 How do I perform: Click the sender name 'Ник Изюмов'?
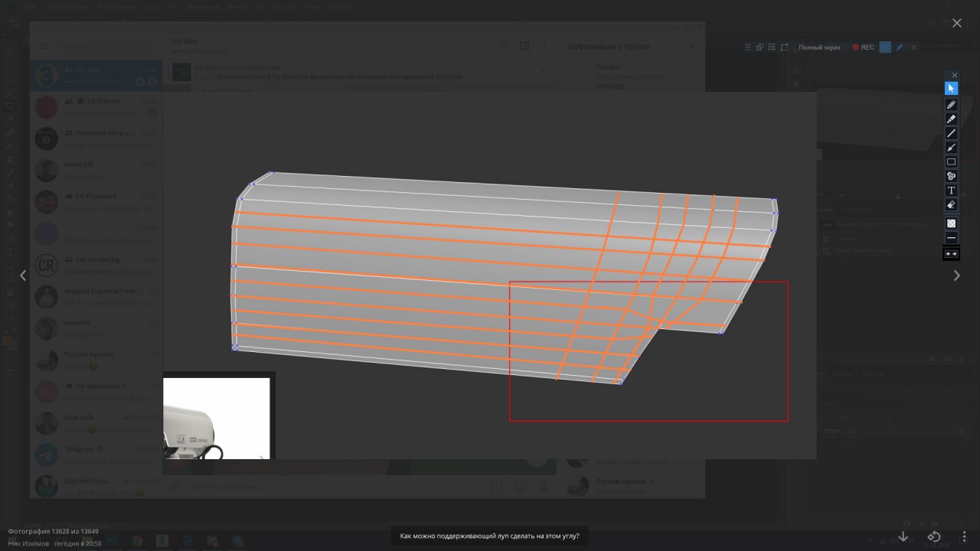pos(29,543)
